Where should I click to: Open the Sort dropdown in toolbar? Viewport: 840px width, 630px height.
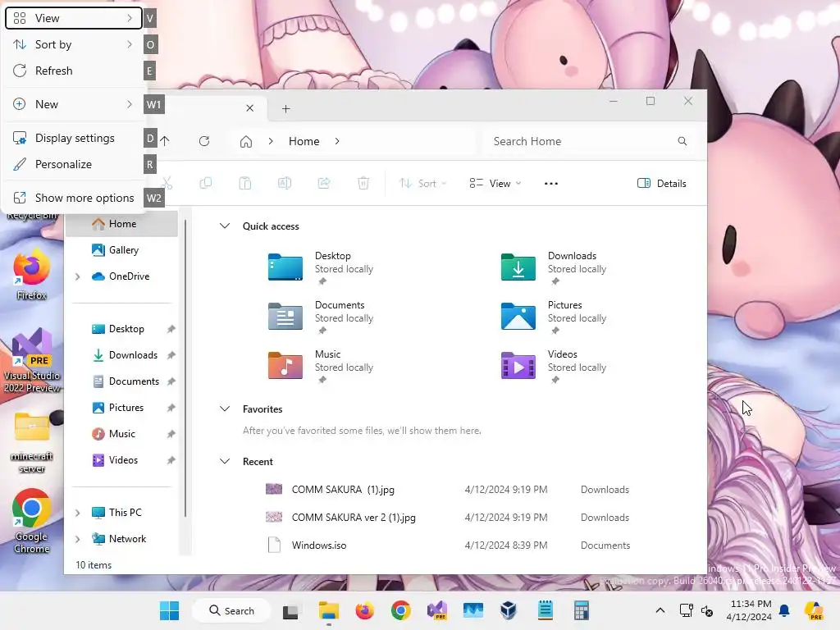click(x=422, y=183)
